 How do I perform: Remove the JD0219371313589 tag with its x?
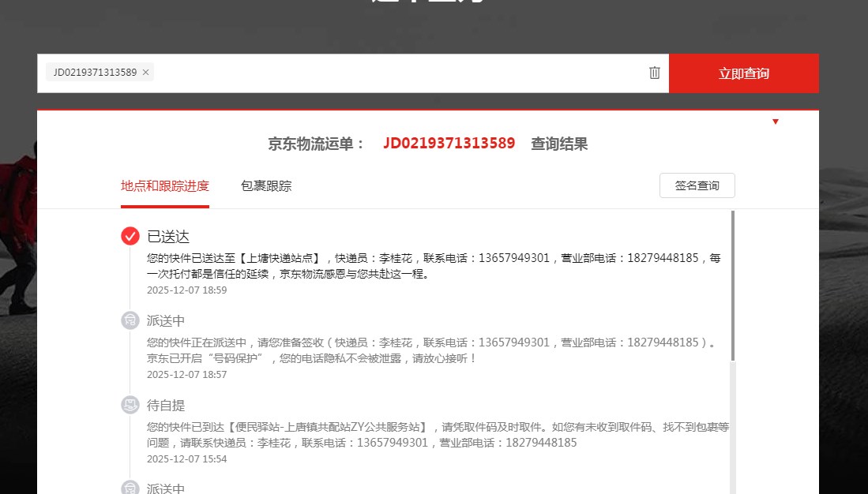pos(145,73)
